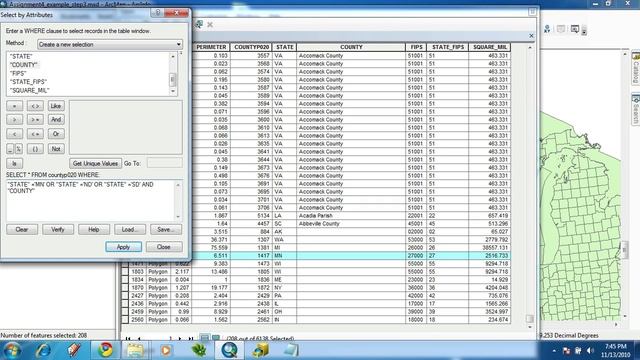Select the "STATE" field in the list

point(21,56)
